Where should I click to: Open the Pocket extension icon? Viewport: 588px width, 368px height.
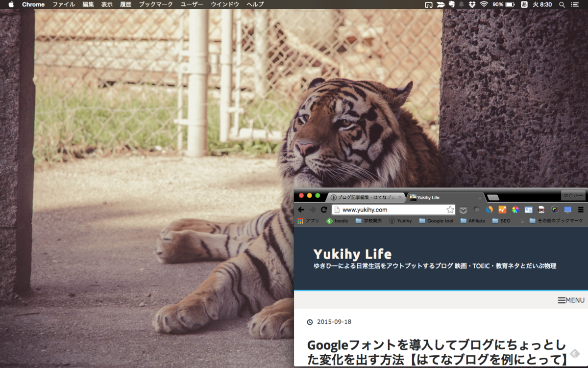point(463,210)
